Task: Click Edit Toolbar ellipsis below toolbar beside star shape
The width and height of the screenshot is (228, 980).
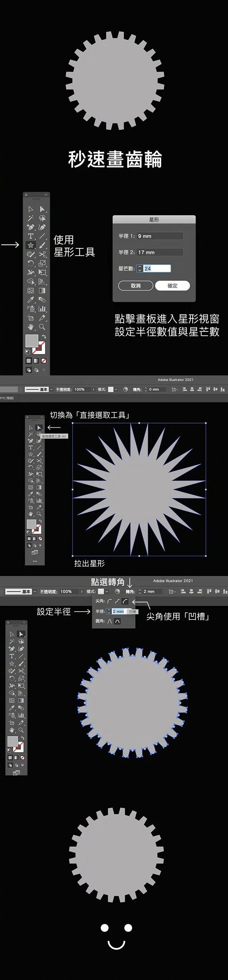Action: tap(35, 561)
